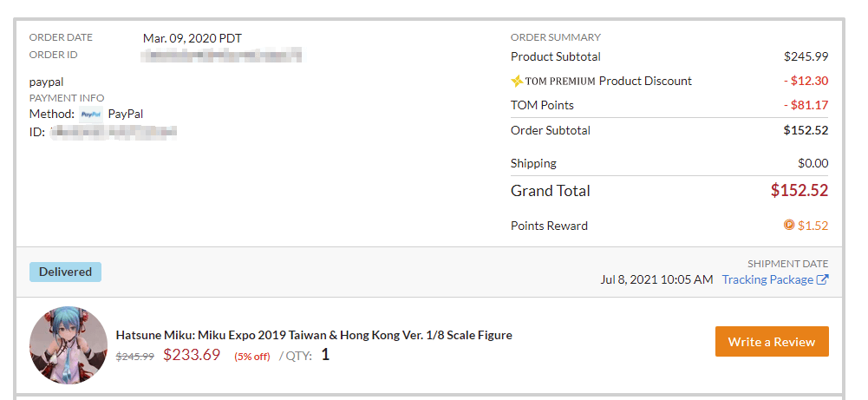Click the blurred Order ID value
This screenshot has width=868, height=400.
[223, 56]
